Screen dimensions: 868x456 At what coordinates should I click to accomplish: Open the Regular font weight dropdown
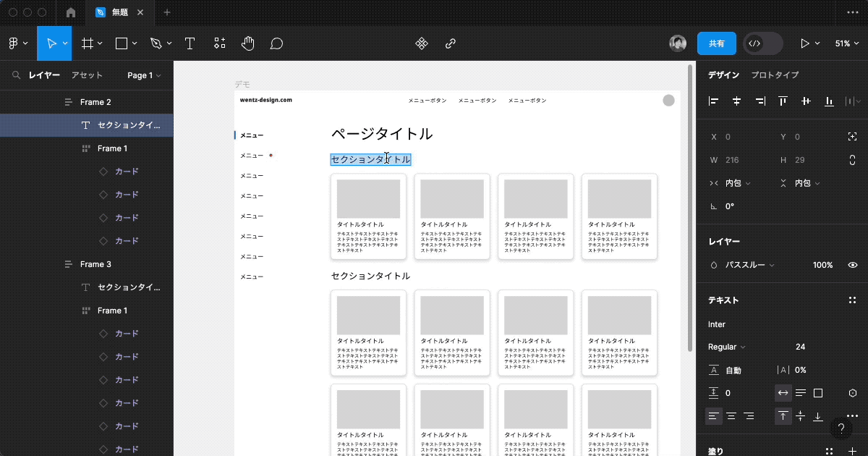[725, 347]
